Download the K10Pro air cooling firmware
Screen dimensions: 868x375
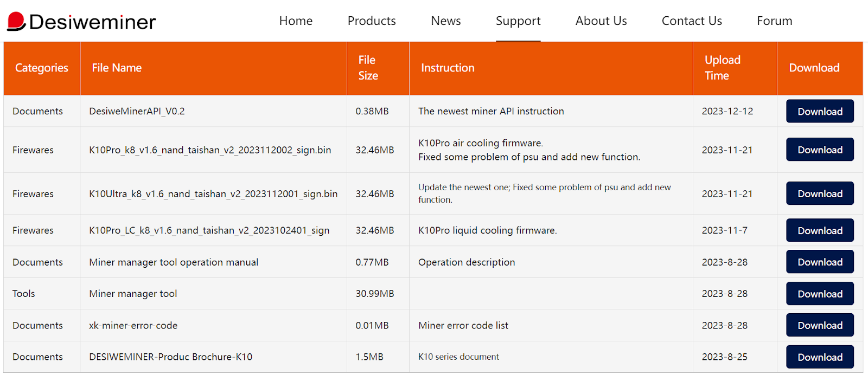(819, 150)
